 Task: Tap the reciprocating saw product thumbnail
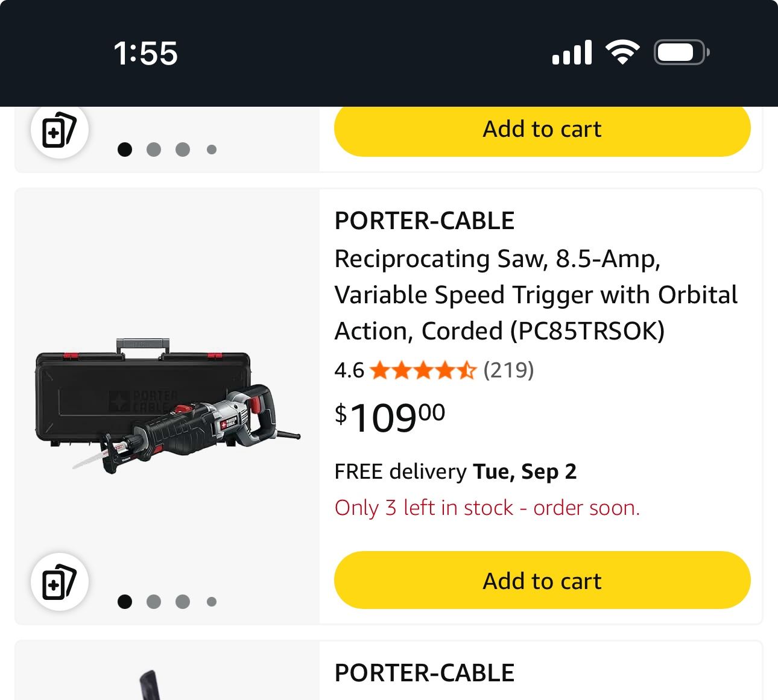(x=167, y=405)
